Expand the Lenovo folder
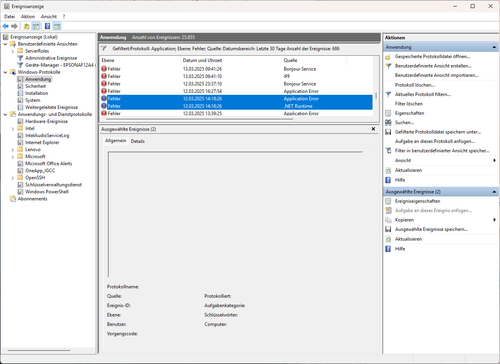The width and height of the screenshot is (500, 364). (x=13, y=150)
